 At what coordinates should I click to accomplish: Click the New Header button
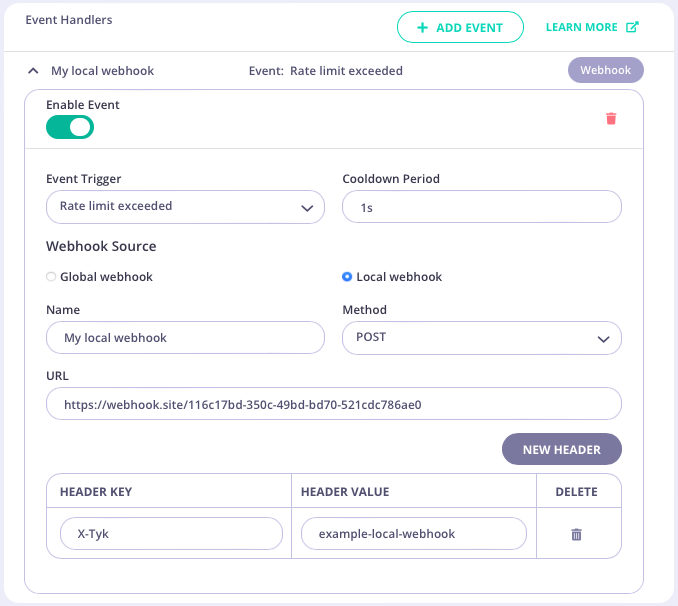coord(561,450)
